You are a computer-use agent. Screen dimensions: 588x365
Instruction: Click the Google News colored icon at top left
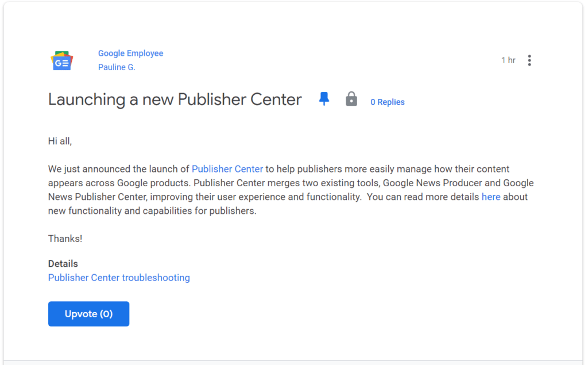pos(61,60)
